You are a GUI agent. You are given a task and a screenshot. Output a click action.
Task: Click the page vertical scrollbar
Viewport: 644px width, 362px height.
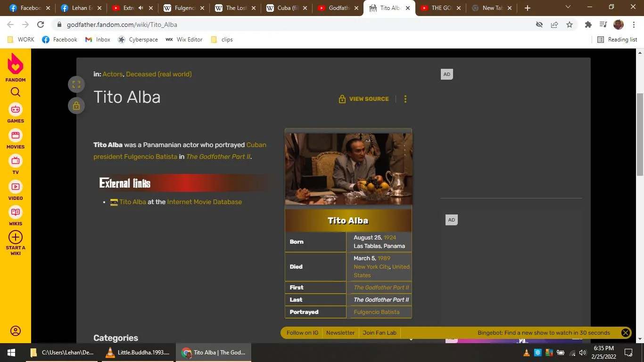coord(640,134)
